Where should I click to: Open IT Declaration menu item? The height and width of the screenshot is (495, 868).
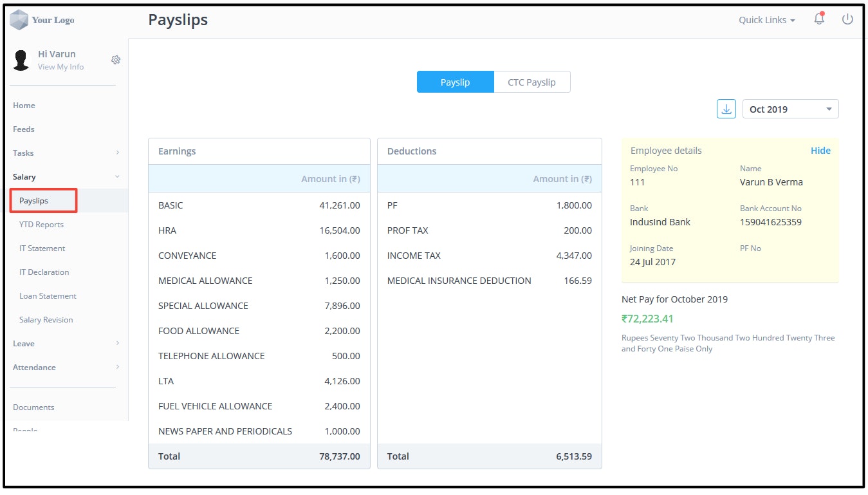[44, 272]
